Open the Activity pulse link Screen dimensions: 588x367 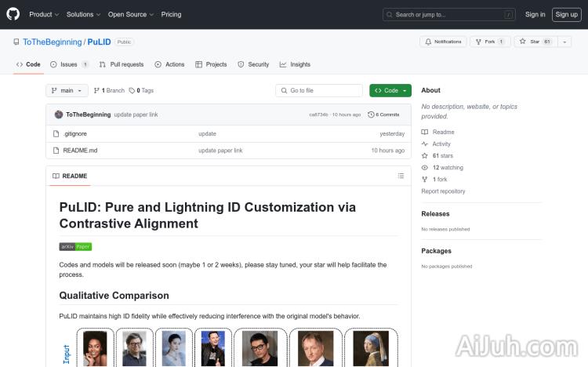[441, 144]
